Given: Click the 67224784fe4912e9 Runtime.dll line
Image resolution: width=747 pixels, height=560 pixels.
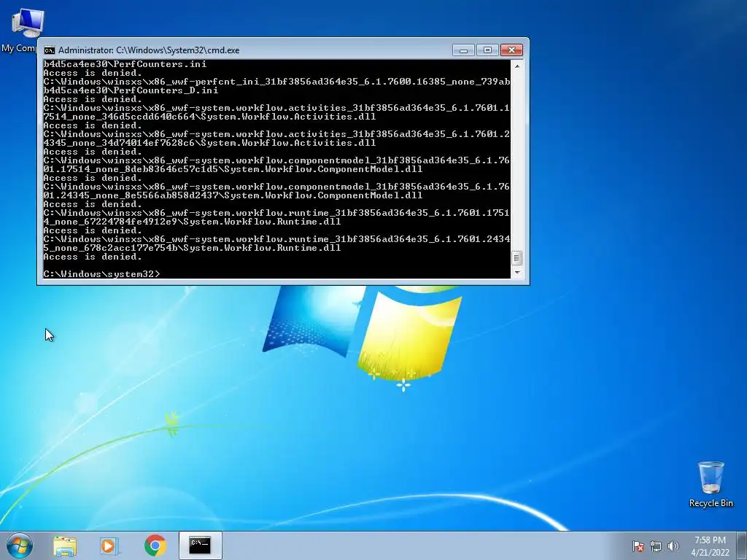Looking at the screenshot, I should pos(192,222).
